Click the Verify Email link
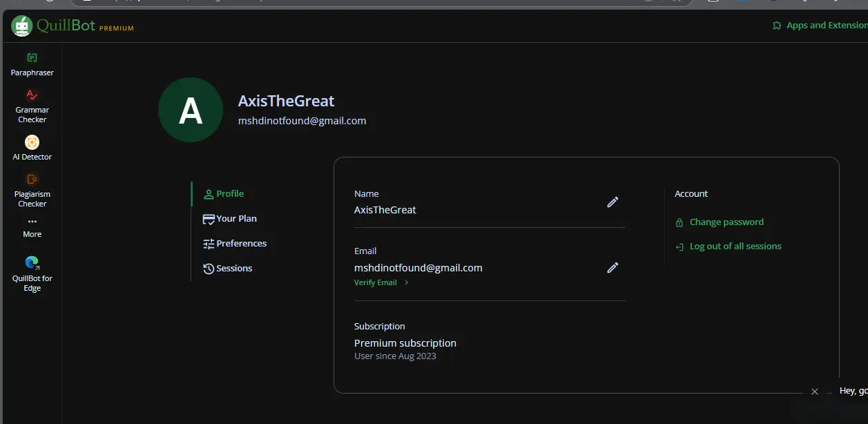 (376, 282)
